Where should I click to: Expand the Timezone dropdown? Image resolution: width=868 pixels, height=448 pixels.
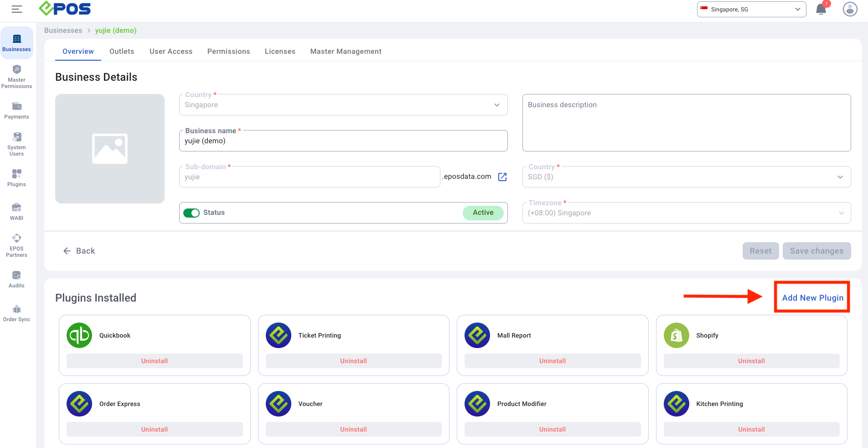[x=687, y=213]
